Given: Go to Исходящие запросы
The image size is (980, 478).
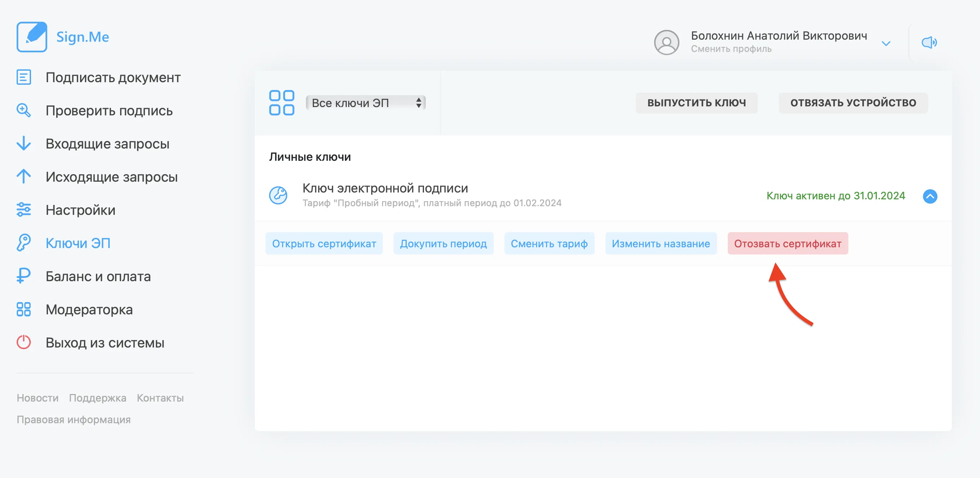Looking at the screenshot, I should point(111,177).
